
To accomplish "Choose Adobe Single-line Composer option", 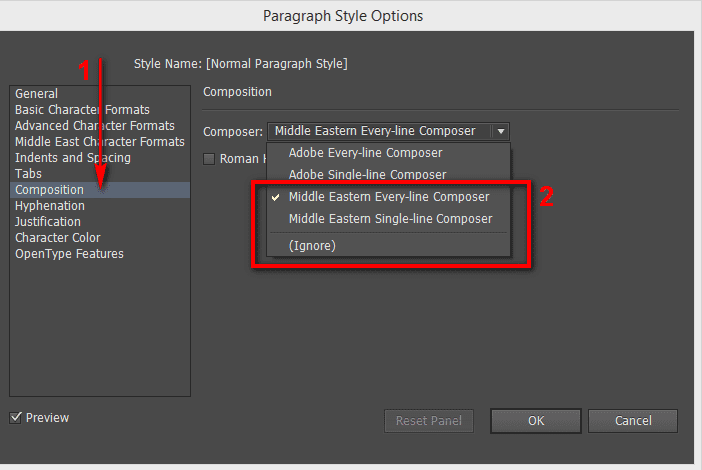I will pyautogui.click(x=367, y=175).
